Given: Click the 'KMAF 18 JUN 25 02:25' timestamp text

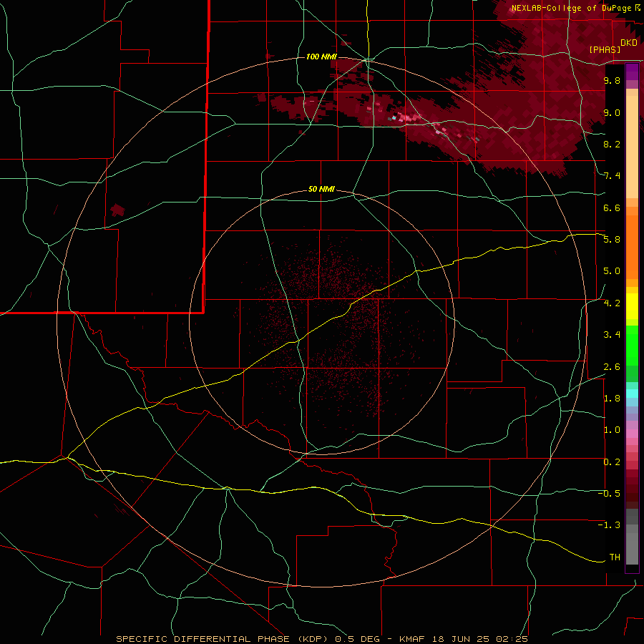Looking at the screenshot, I should pos(463,639).
